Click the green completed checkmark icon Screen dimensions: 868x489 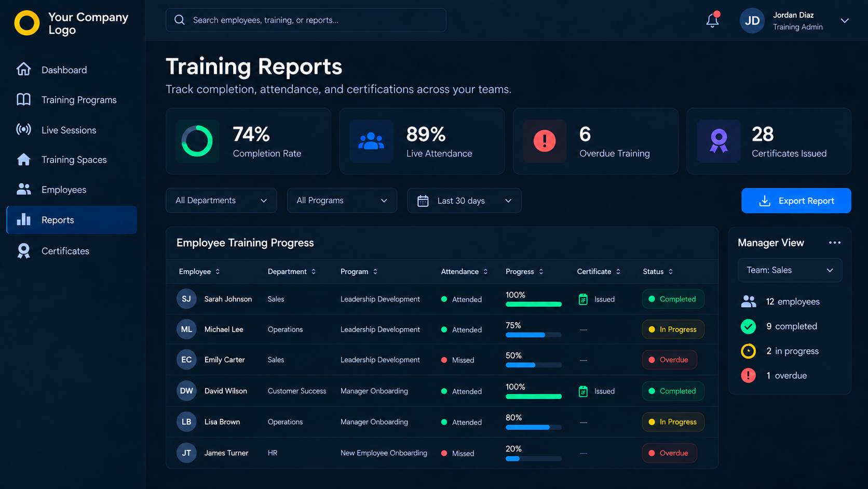click(x=748, y=326)
